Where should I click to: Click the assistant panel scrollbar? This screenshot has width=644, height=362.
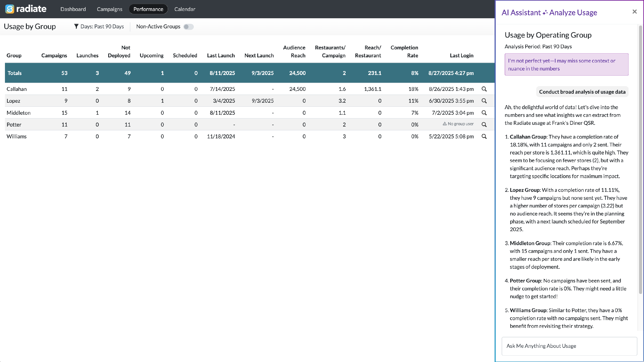click(x=640, y=160)
